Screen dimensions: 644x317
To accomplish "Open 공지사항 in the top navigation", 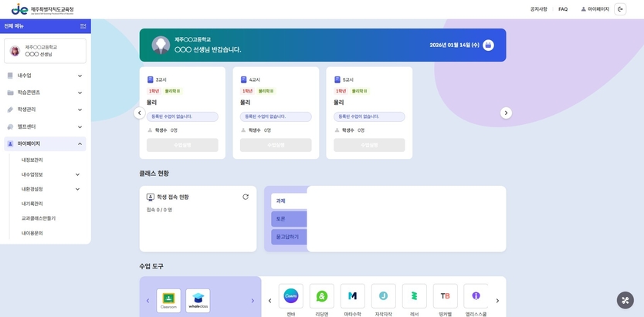I will [538, 9].
